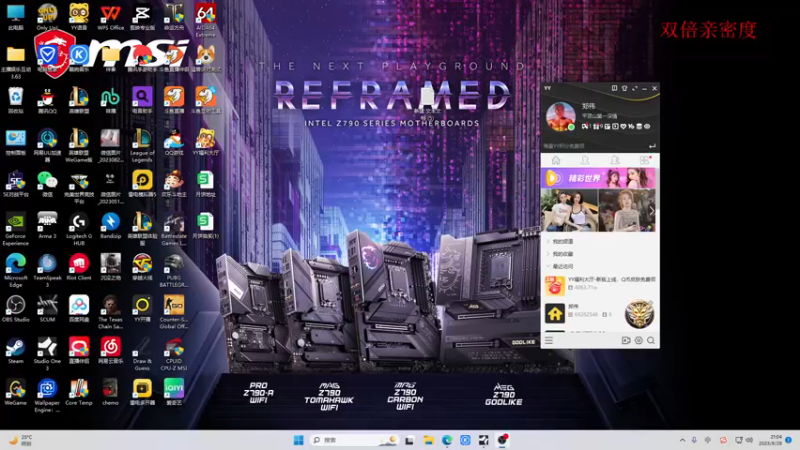This screenshot has height=450, width=800.
Task: Click the heart icon in YY profile row
Action: 623,127
